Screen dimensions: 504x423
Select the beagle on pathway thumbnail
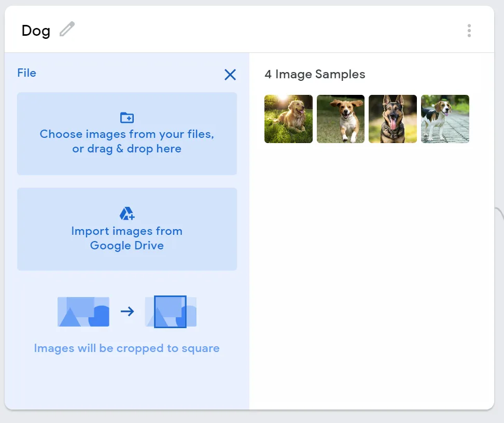pyautogui.click(x=445, y=119)
